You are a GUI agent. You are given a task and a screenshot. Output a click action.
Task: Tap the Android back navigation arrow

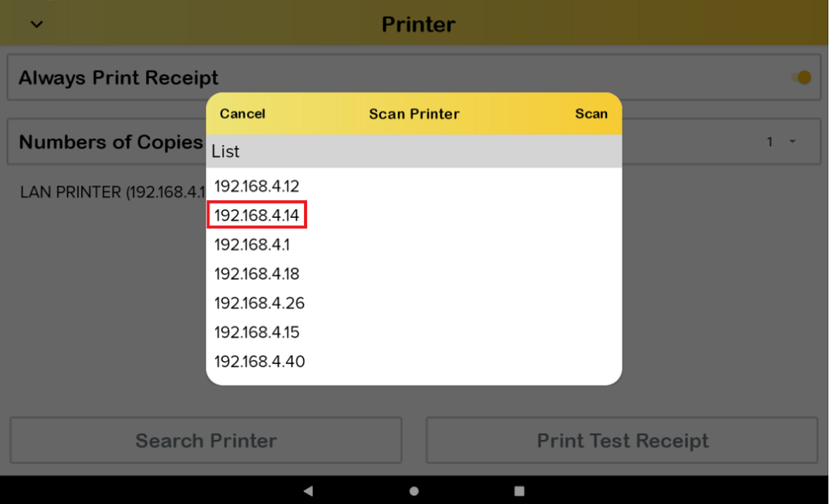point(308,490)
